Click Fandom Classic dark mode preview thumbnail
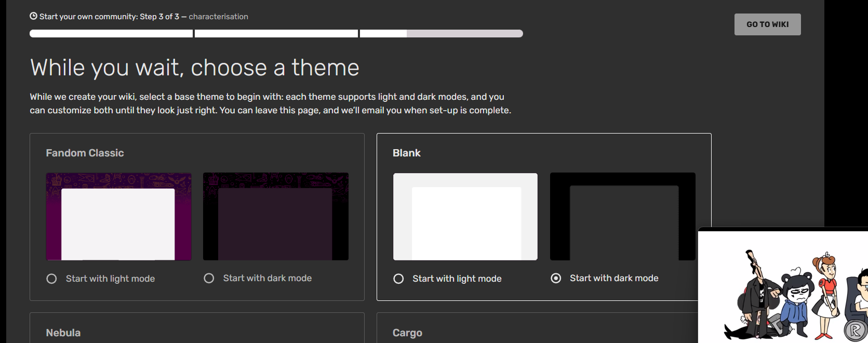The image size is (868, 343). (x=276, y=216)
